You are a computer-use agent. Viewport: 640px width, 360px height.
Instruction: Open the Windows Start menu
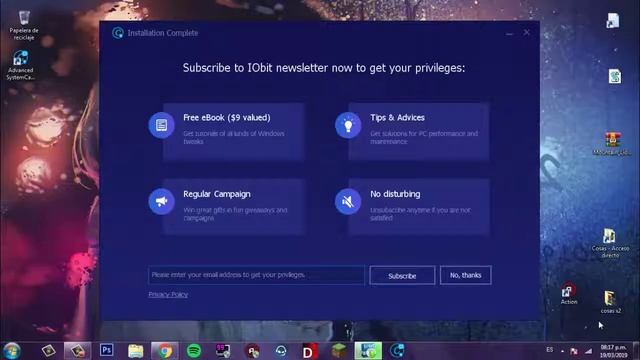pyautogui.click(x=11, y=351)
